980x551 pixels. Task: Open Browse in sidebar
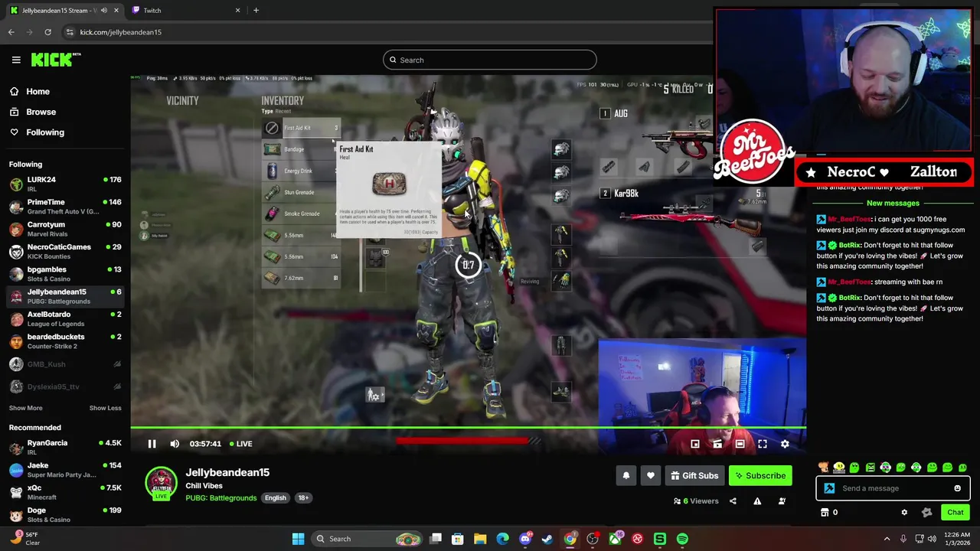point(41,112)
